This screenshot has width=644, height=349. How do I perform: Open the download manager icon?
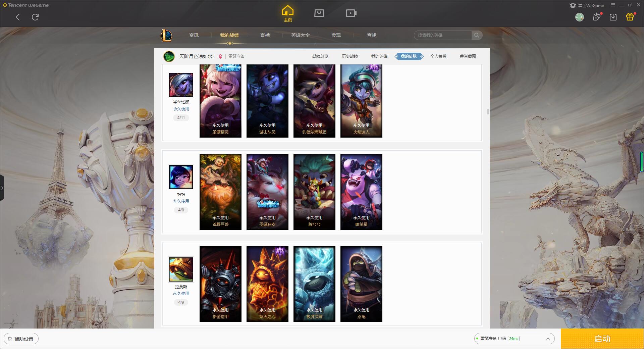point(613,17)
